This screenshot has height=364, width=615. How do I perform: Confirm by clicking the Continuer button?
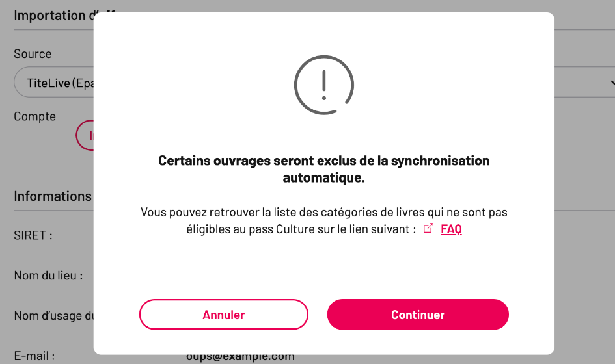418,314
